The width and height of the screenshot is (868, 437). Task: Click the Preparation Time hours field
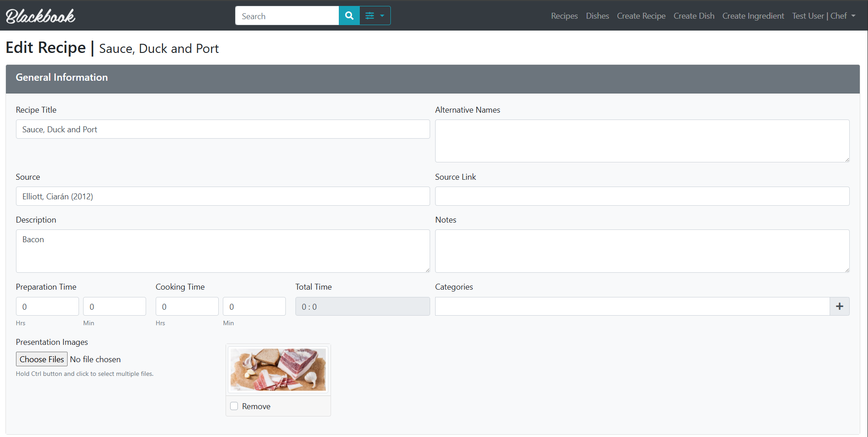[47, 306]
